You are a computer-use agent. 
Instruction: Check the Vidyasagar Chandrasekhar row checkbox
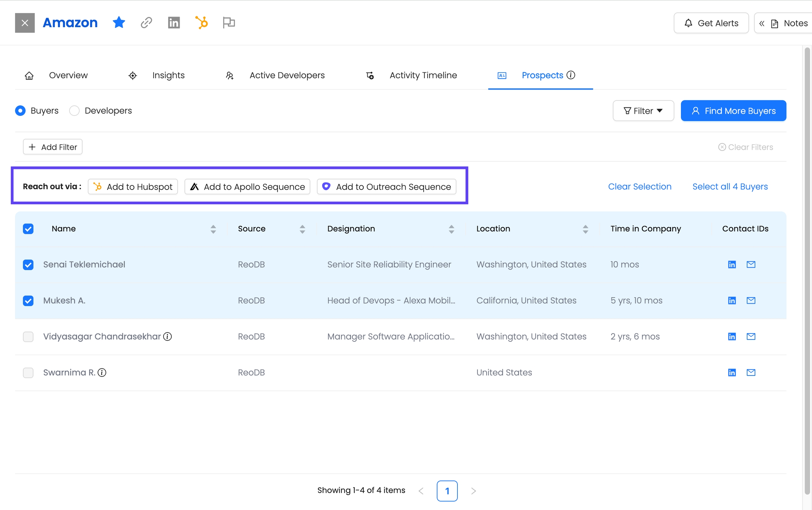coord(28,336)
